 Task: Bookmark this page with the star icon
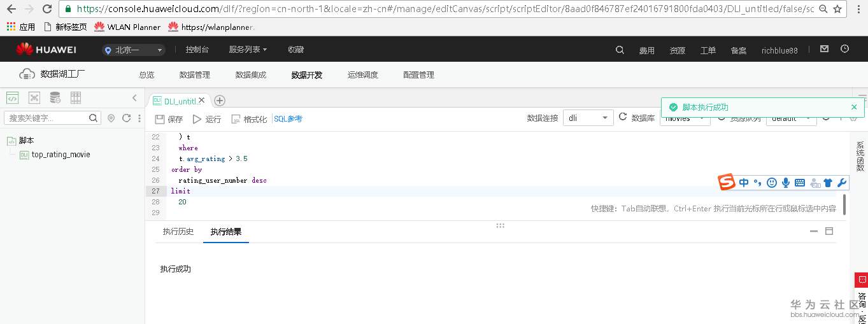pyautogui.click(x=837, y=9)
